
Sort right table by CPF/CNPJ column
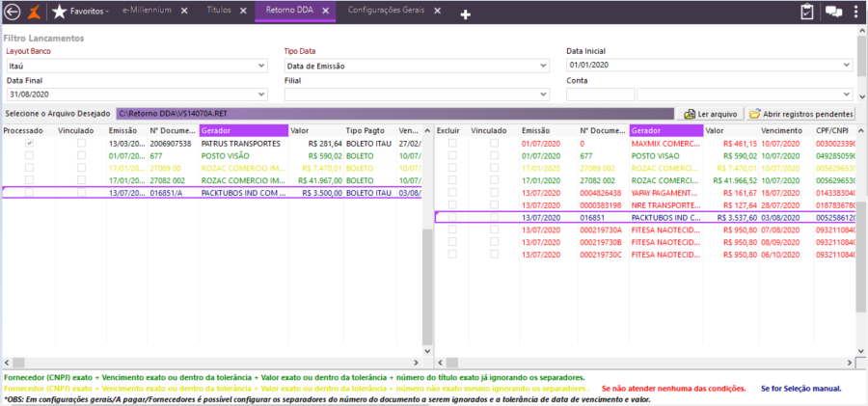pos(833,131)
